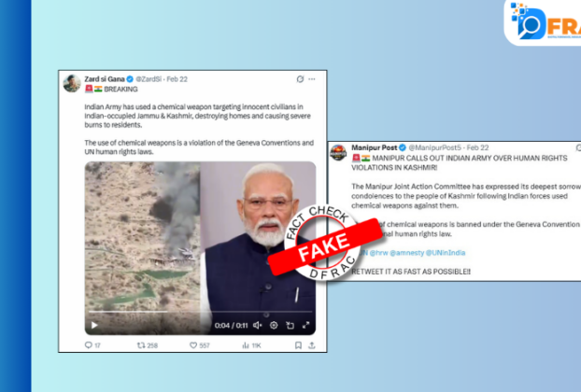Screen dimensions: 581x392
Task: Retweet the post with 258 retweets
Action: [148, 345]
